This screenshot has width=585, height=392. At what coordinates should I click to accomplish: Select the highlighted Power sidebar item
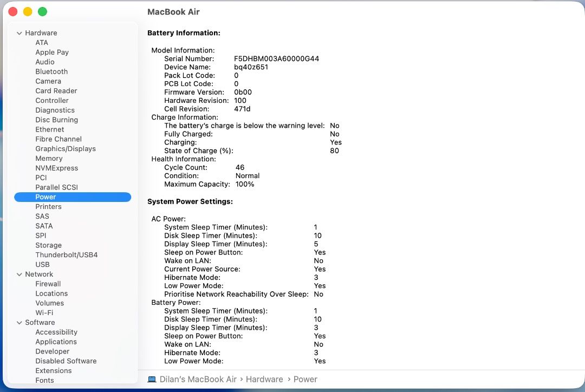(x=73, y=197)
